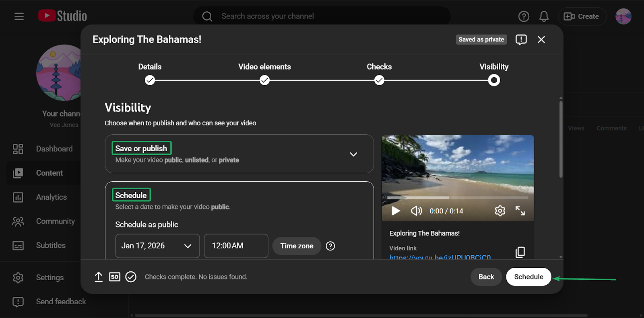This screenshot has height=318, width=644.
Task: Copy the video link with the copy icon
Action: pos(520,252)
